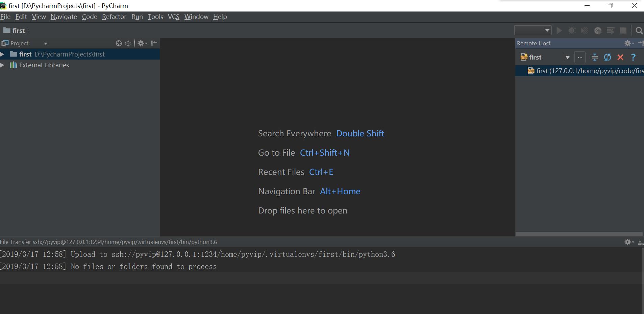Click the Debug bug icon
This screenshot has width=644, height=314.
(x=572, y=30)
